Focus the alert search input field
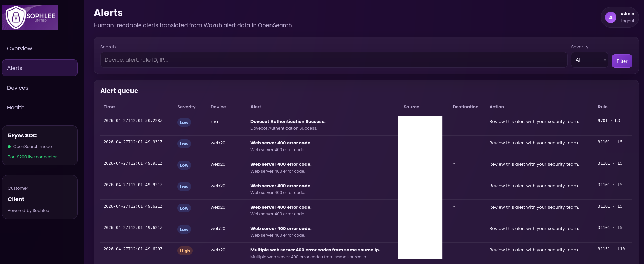This screenshot has height=264, width=644. [x=333, y=60]
